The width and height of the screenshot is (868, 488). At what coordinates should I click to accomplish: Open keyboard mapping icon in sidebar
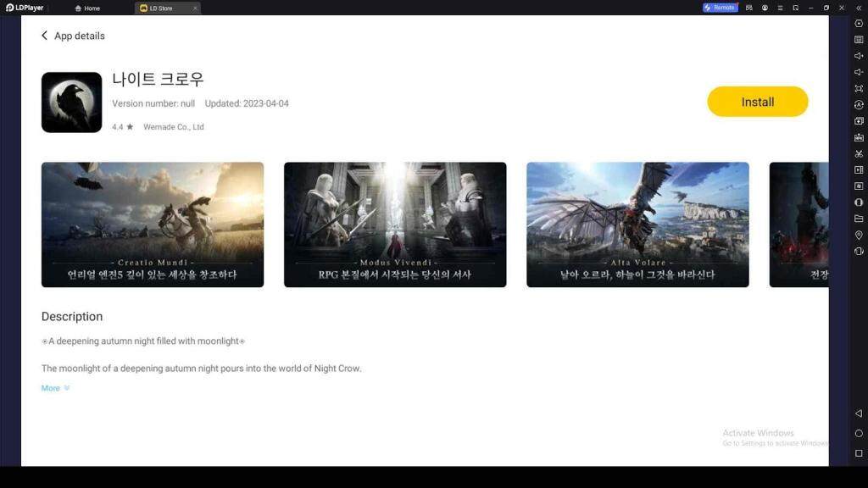tap(859, 40)
